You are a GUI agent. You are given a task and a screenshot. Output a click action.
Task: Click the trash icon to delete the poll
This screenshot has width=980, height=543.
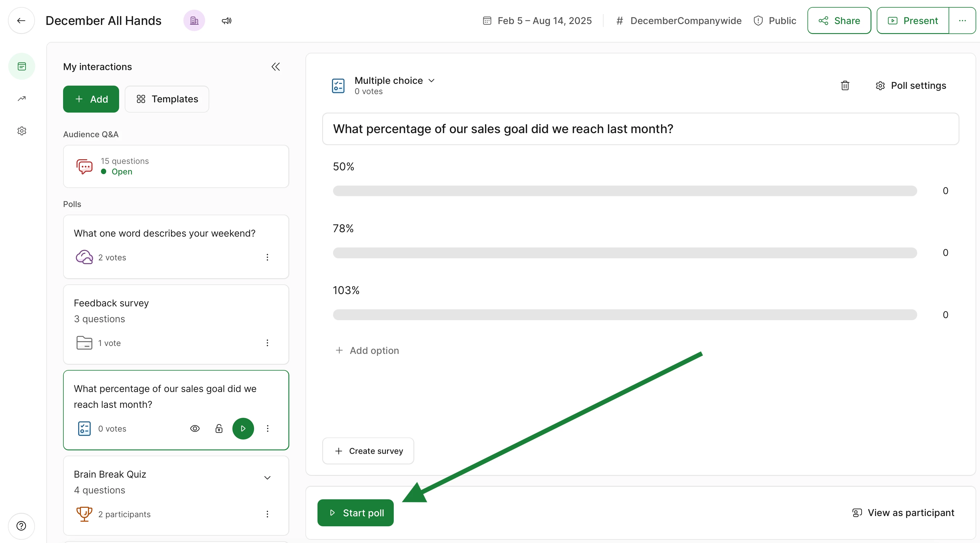(844, 86)
